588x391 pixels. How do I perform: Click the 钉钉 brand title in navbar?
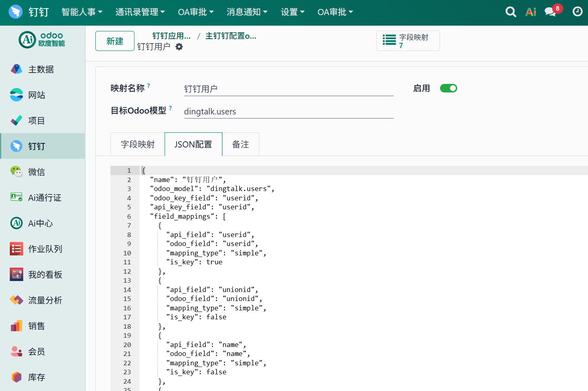pos(39,12)
